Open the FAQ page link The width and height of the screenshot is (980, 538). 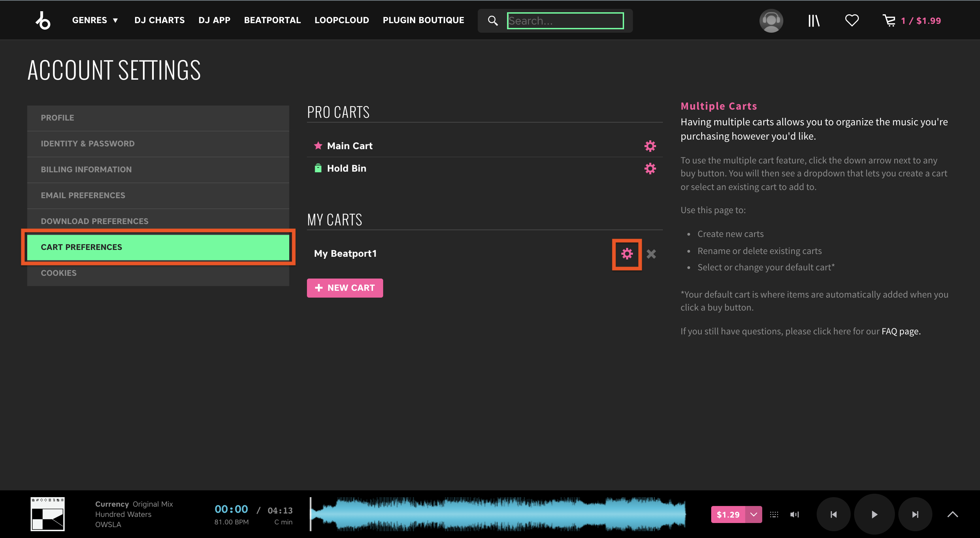(x=900, y=331)
